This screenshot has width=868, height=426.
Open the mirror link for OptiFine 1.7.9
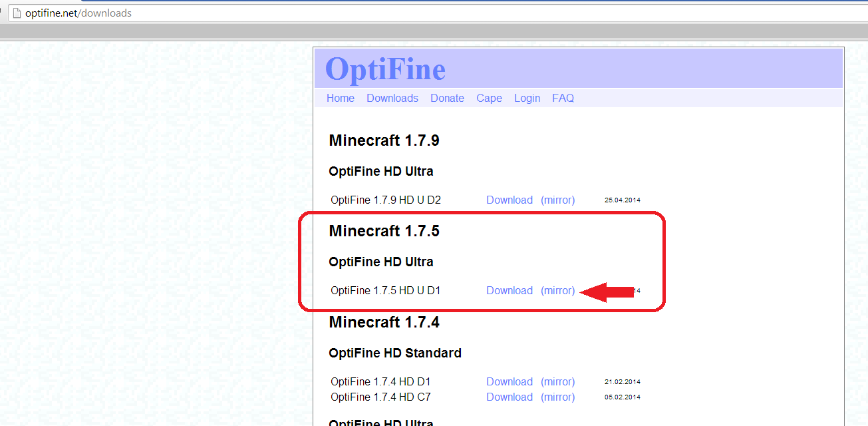coord(558,200)
